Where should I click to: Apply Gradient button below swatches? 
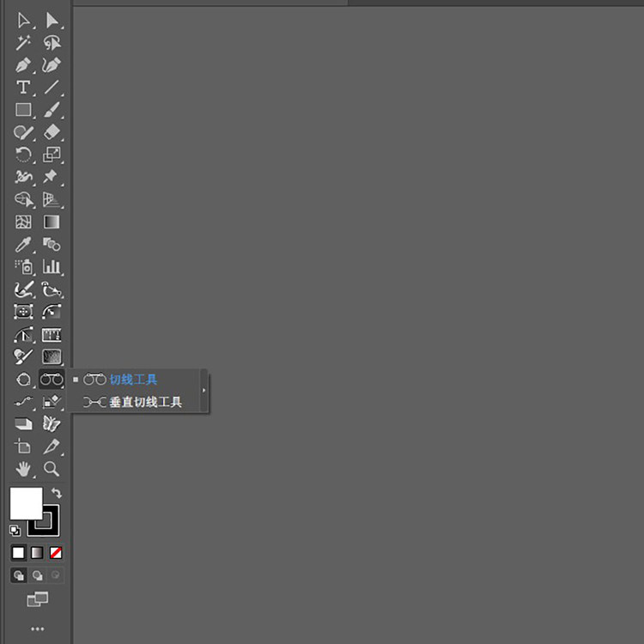(x=37, y=553)
